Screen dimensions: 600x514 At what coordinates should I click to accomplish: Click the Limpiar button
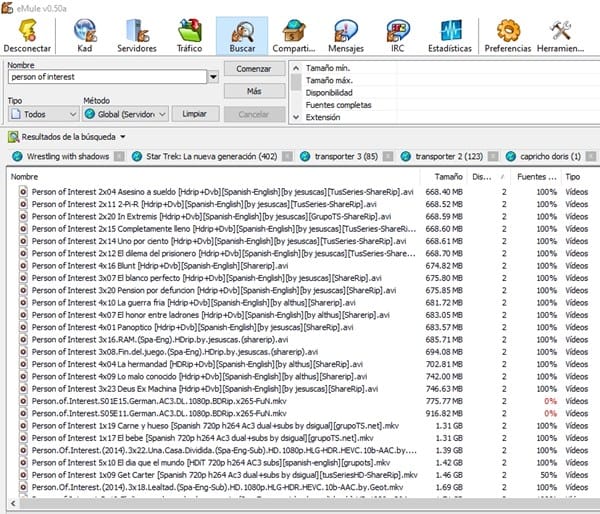(x=195, y=114)
